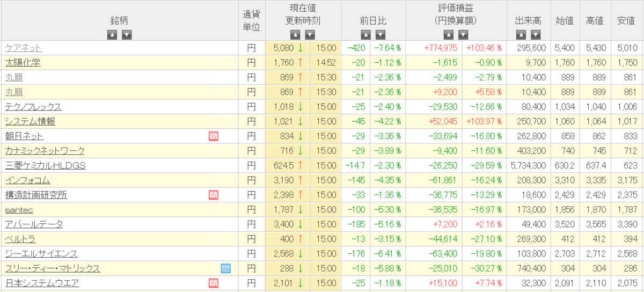644x292 pixels.
Task: Open the アバールデータ stock link
Action: 34,224
